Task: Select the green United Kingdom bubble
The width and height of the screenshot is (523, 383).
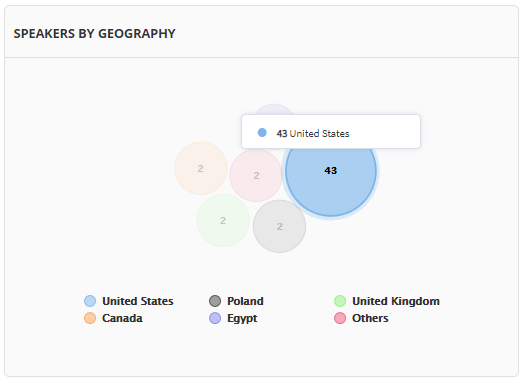Action: pyautogui.click(x=223, y=221)
